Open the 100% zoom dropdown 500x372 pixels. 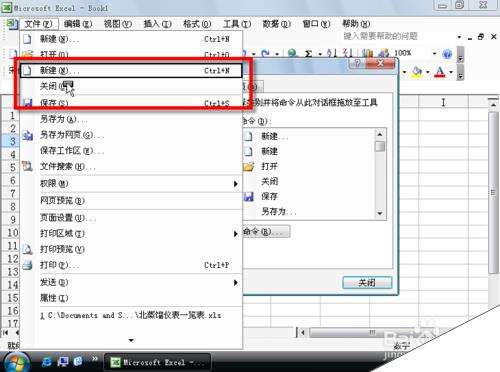[x=434, y=53]
